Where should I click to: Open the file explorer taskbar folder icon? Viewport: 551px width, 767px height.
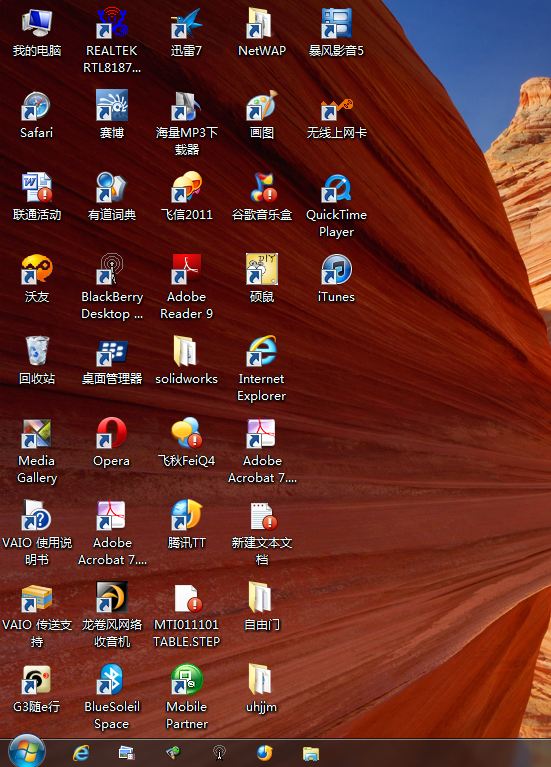coord(311,753)
